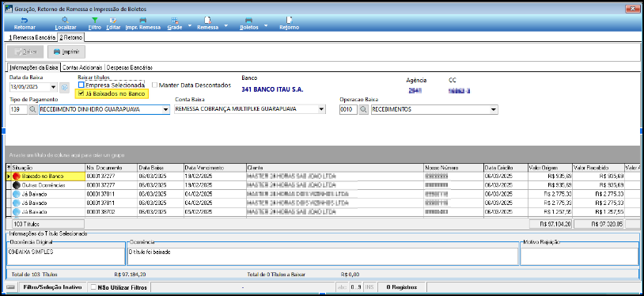Viewport: 644px width, 296px height.
Task: Open Informações da Baixa tab
Action: coord(34,67)
